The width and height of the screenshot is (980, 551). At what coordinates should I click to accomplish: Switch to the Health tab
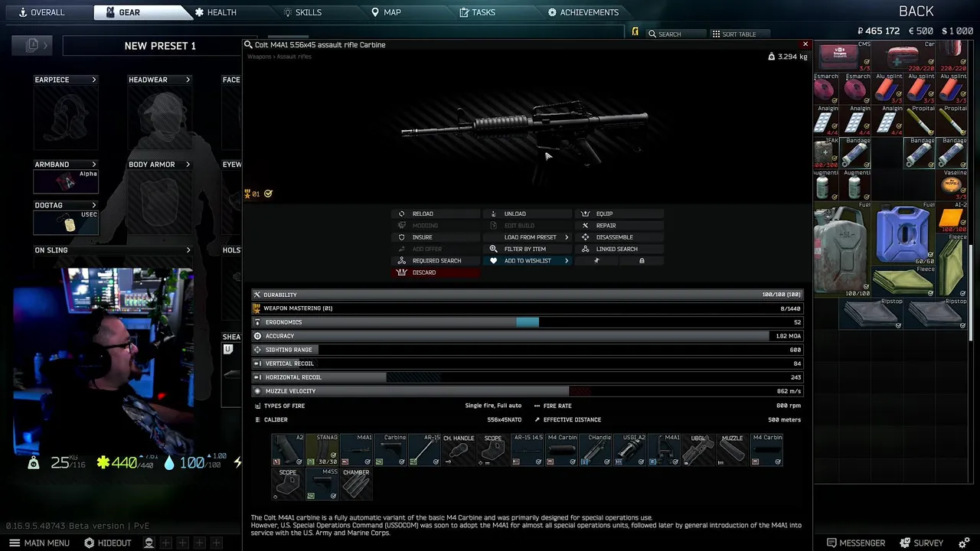click(x=215, y=12)
